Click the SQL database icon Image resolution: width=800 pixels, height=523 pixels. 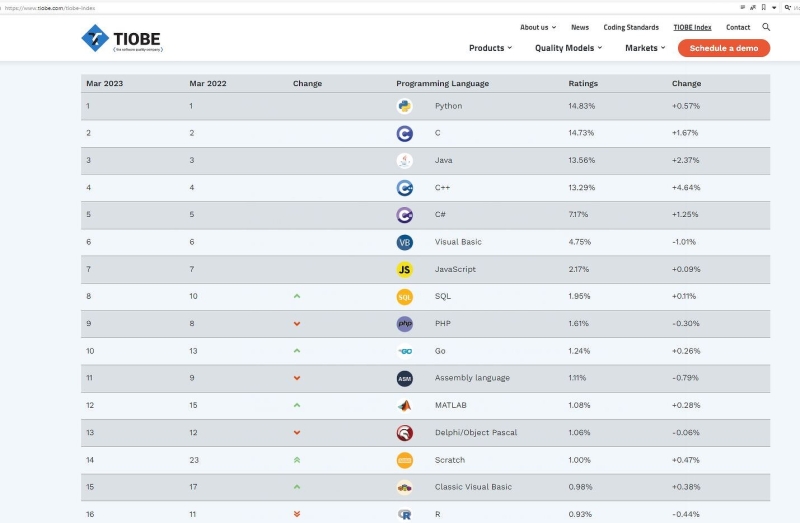pos(404,297)
